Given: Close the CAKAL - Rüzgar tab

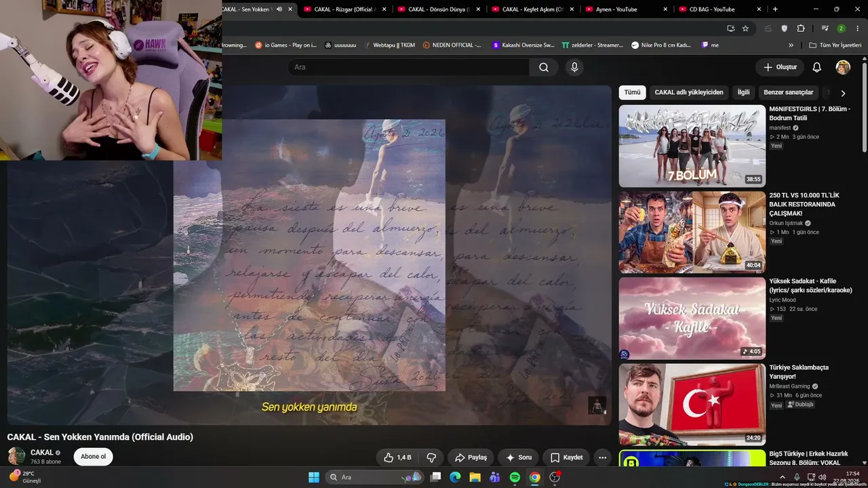Looking at the screenshot, I should (384, 9).
